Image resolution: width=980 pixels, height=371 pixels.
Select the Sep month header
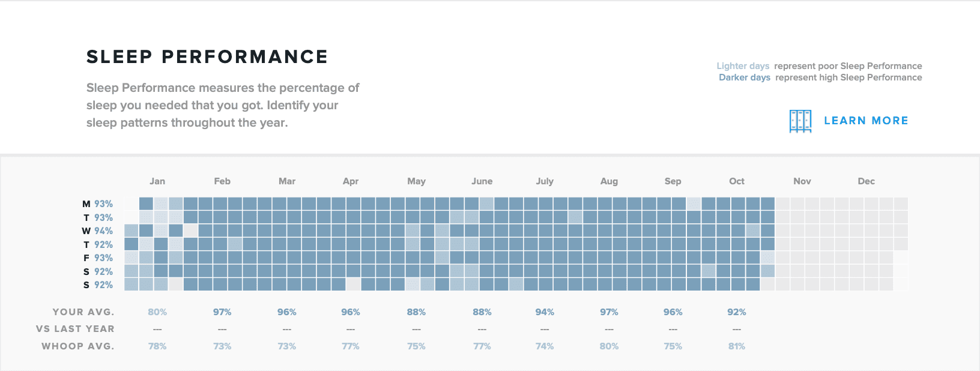pyautogui.click(x=673, y=181)
